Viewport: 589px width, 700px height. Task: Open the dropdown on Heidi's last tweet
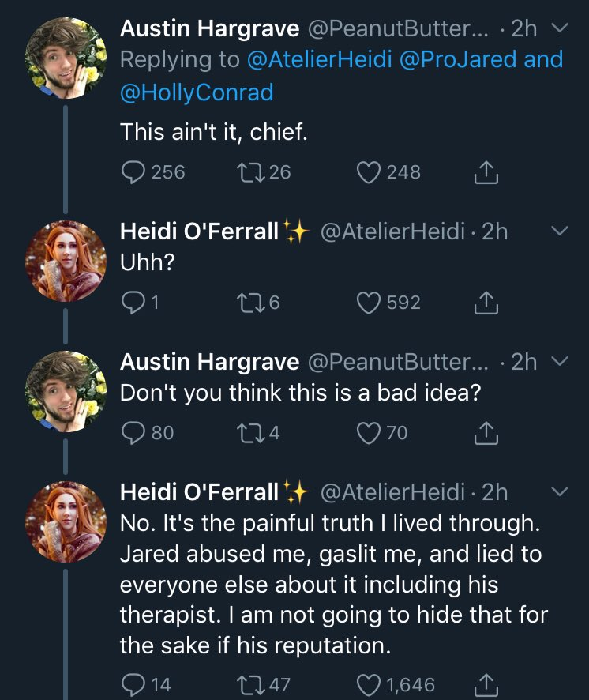pos(560,493)
